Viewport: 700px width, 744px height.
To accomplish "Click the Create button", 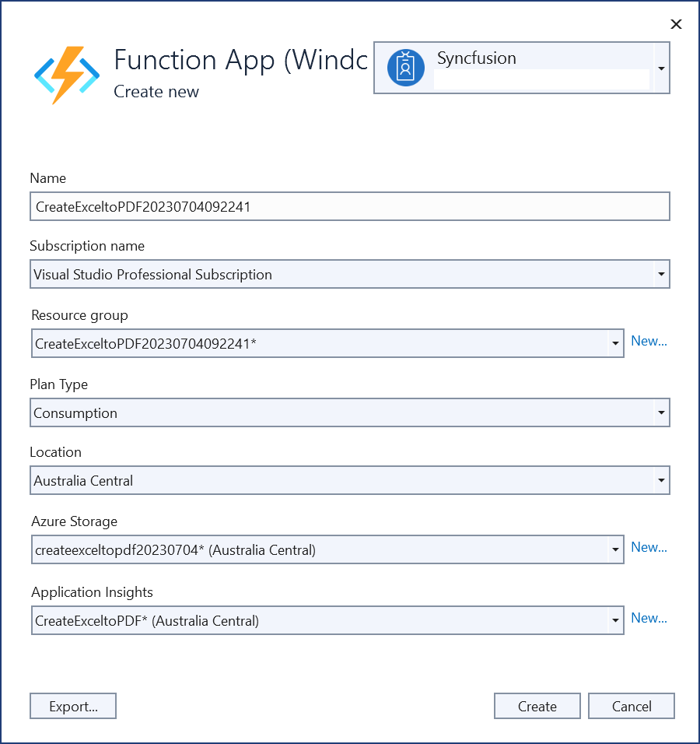I will coord(537,706).
